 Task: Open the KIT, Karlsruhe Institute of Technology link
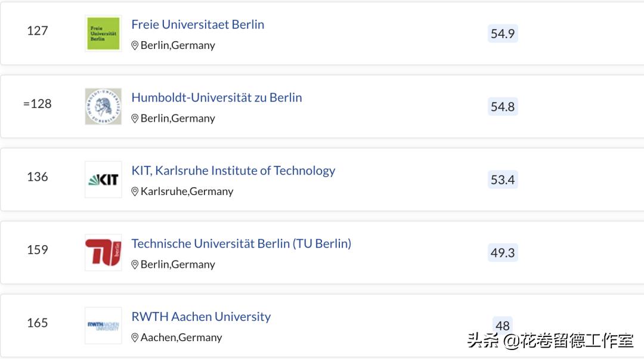pos(233,171)
